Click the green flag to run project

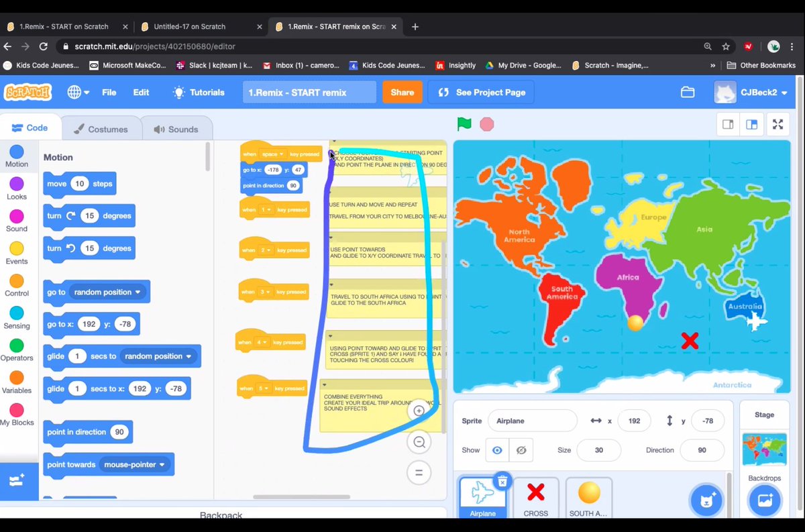[x=464, y=124]
